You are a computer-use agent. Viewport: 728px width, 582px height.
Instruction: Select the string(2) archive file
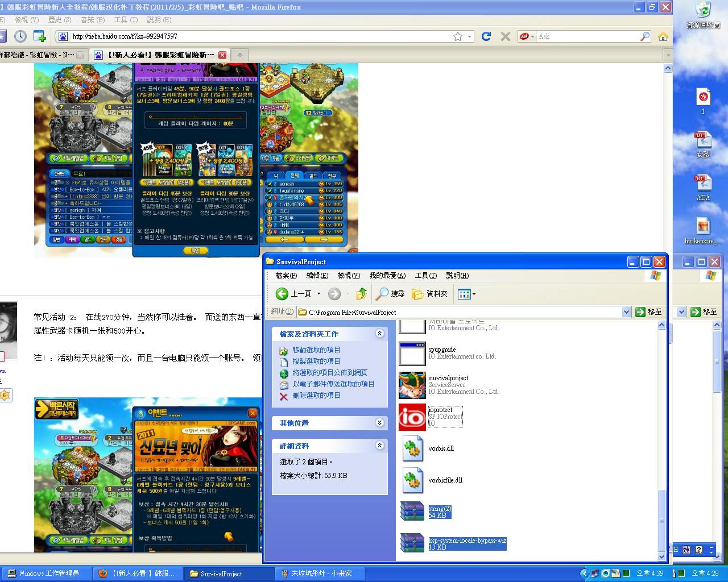tap(412, 512)
